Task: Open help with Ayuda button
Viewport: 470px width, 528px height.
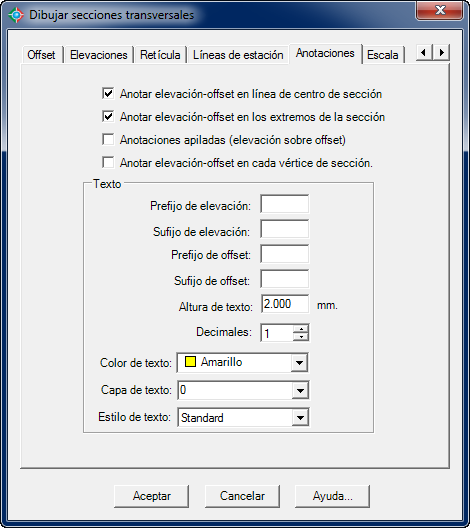Action: click(x=332, y=496)
